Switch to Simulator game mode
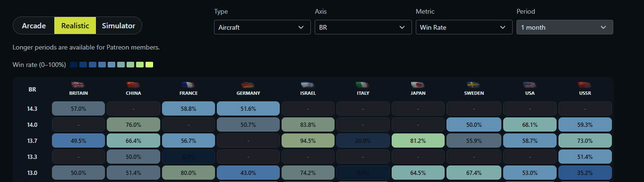Image resolution: width=644 pixels, height=182 pixels. 119,25
